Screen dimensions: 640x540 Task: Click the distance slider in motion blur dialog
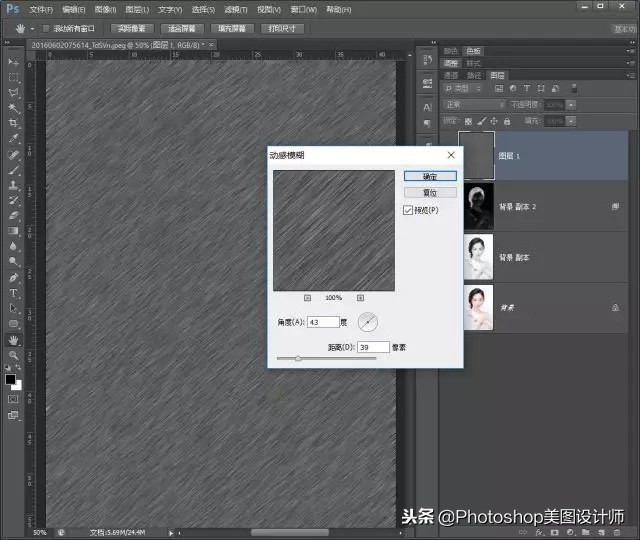(x=298, y=358)
